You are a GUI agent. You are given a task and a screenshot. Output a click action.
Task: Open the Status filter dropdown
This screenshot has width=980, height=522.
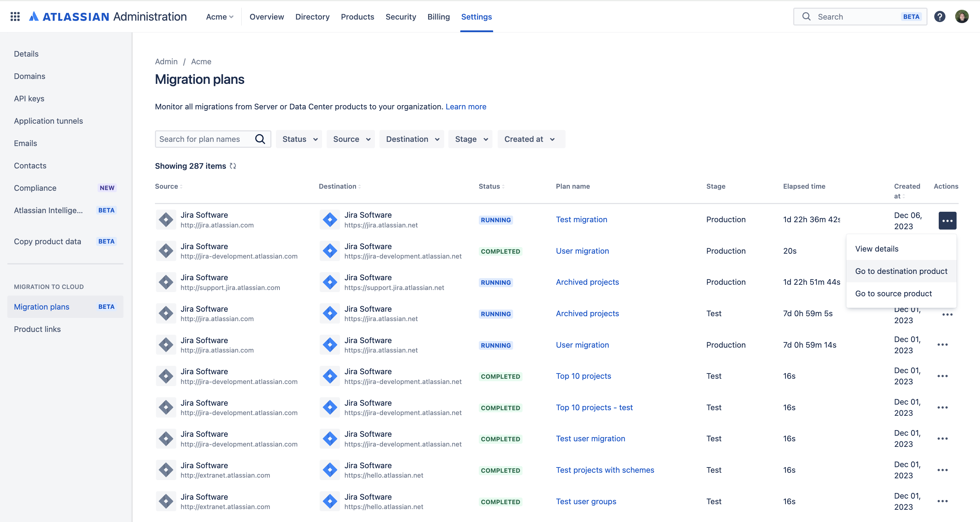(299, 139)
